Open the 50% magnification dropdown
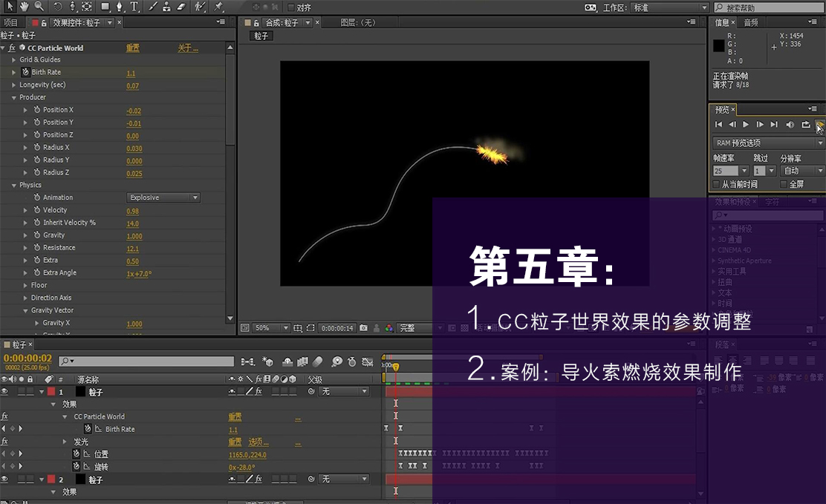Image resolution: width=826 pixels, height=504 pixels. [x=271, y=327]
